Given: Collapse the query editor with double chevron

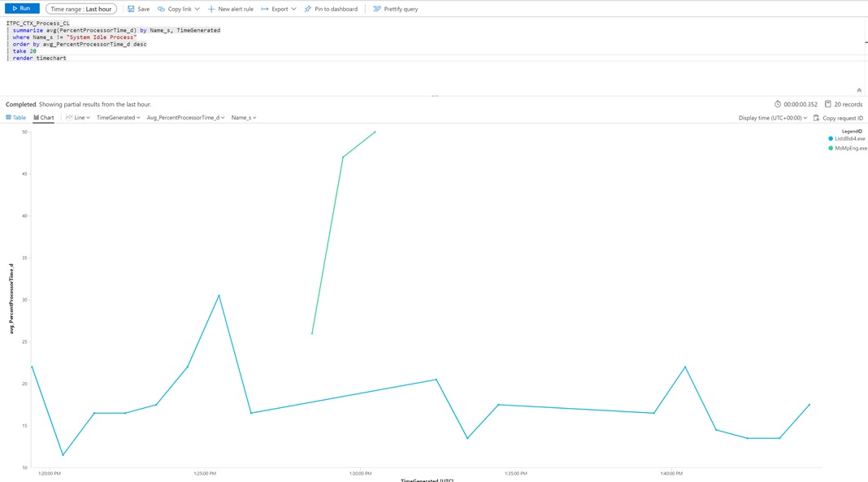Looking at the screenshot, I should click(859, 90).
